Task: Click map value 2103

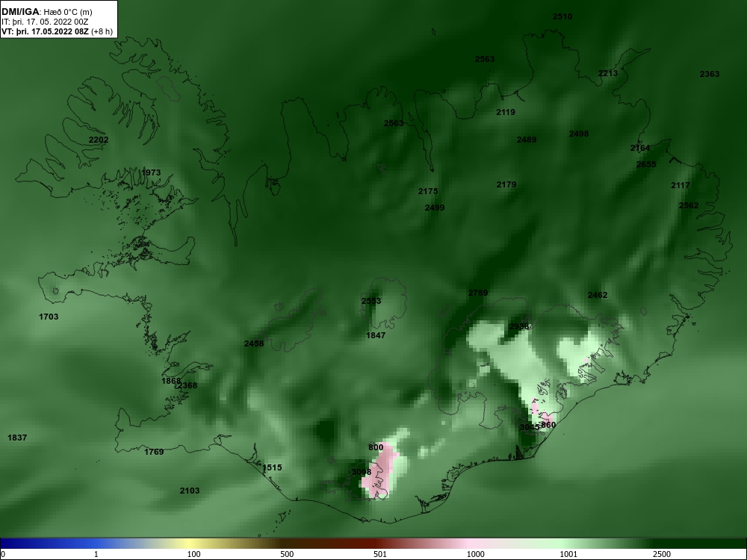Action: (x=190, y=491)
